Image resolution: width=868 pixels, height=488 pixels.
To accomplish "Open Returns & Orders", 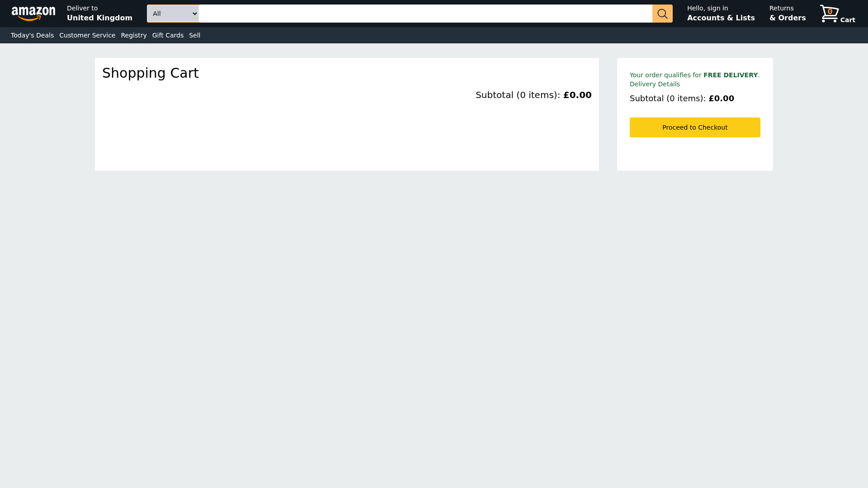I will pyautogui.click(x=788, y=14).
